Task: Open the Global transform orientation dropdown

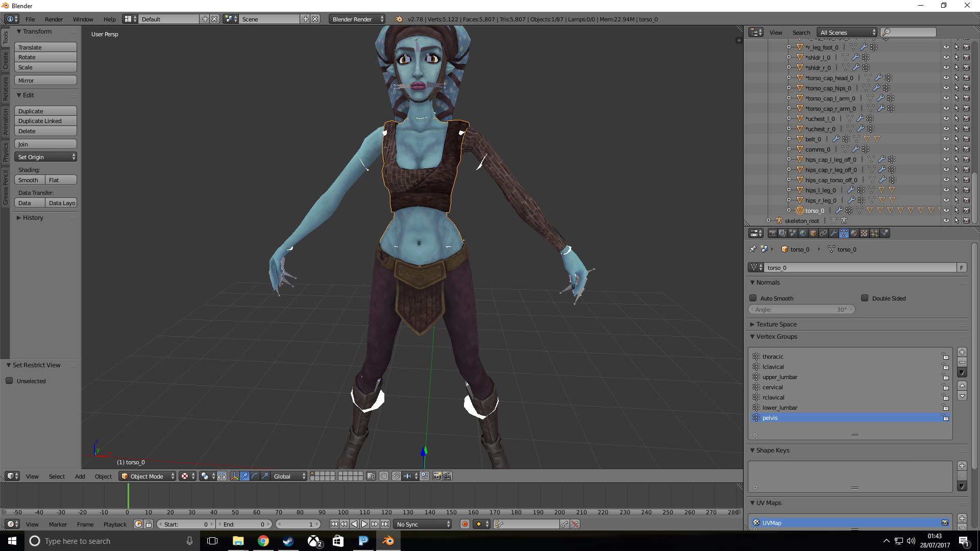Action: pos(289,476)
